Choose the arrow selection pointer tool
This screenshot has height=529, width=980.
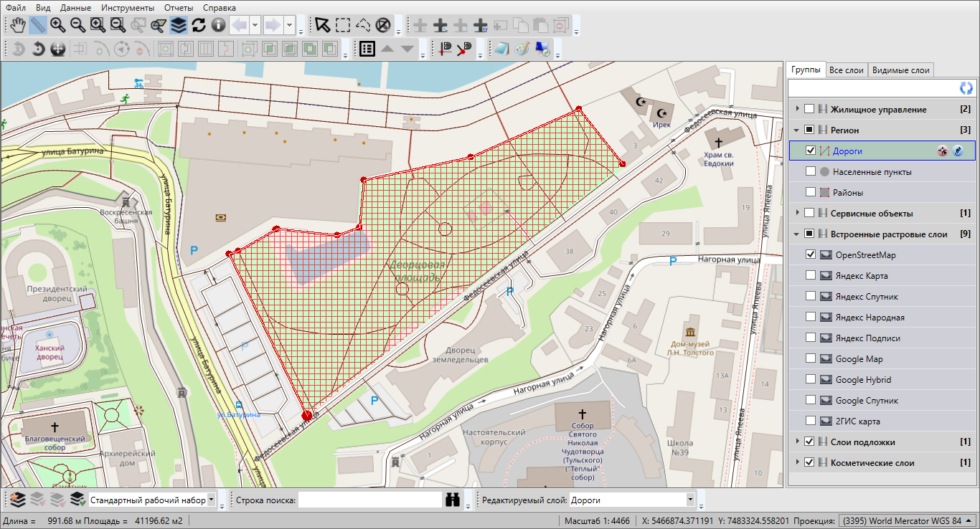tap(323, 25)
